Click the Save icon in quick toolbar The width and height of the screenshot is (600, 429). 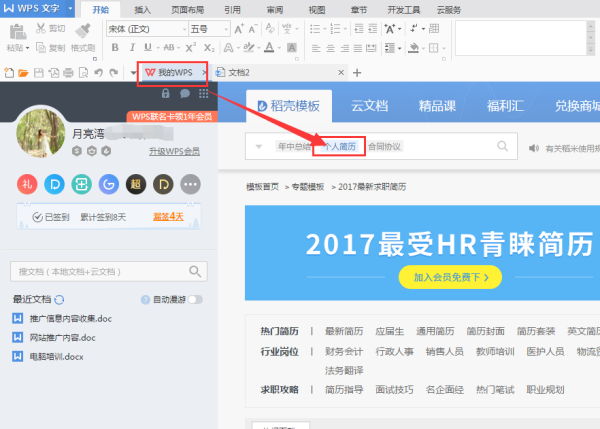(x=39, y=73)
